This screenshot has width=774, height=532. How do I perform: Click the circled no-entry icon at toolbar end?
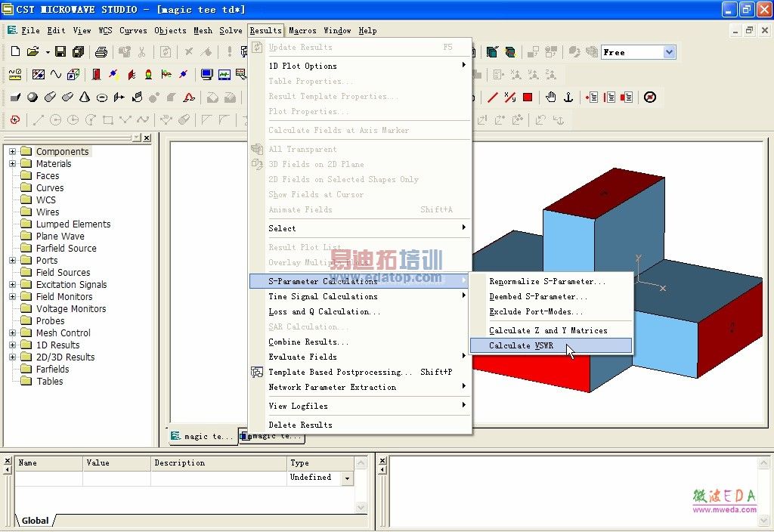650,97
